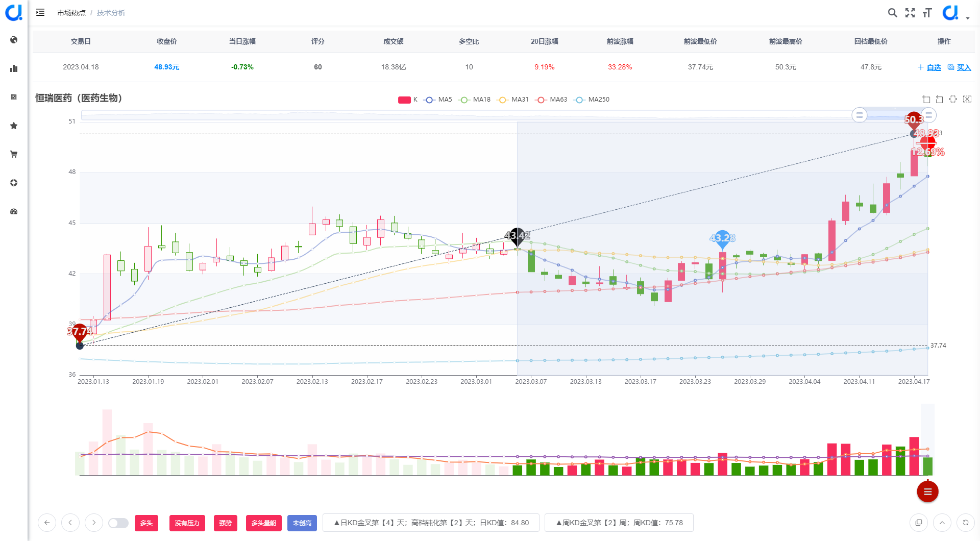Open the globe icon in the sidebar

14,40
